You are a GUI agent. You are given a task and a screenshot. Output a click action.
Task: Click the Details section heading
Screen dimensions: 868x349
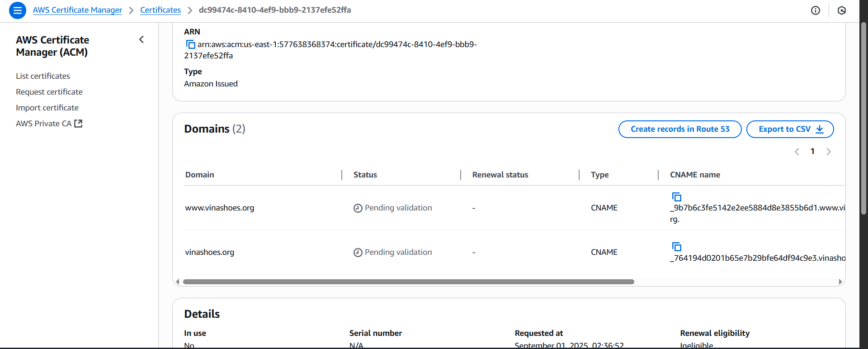coord(202,314)
